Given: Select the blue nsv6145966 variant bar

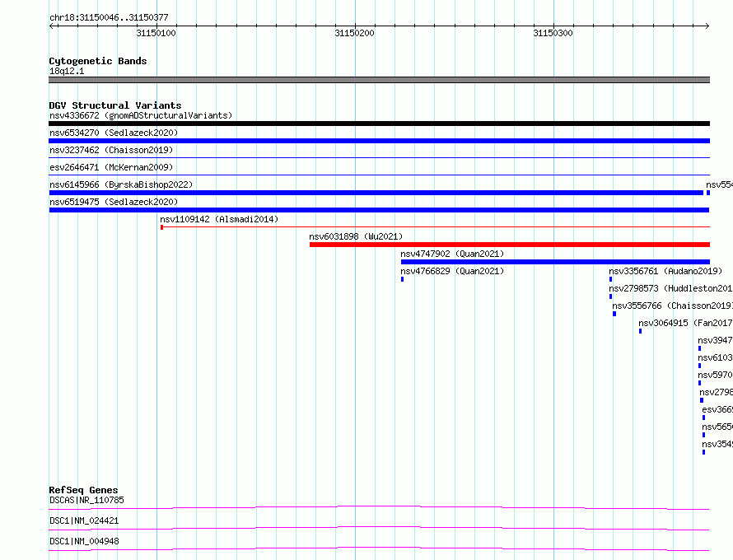Looking at the screenshot, I should tap(376, 193).
